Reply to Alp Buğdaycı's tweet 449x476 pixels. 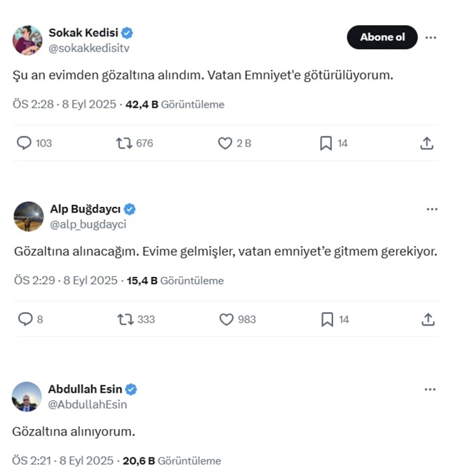pos(25,319)
